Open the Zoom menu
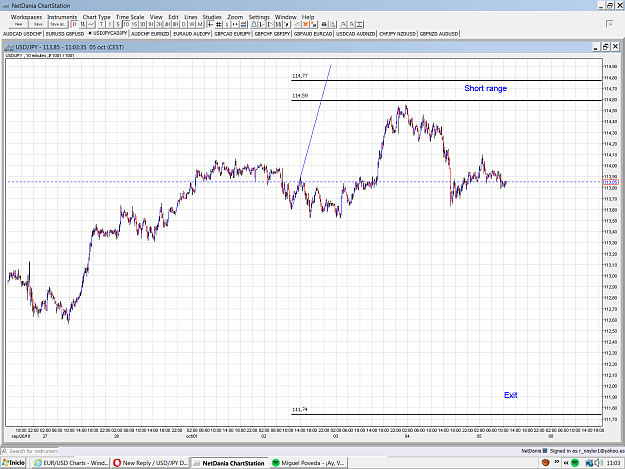This screenshot has width=625, height=469. tap(235, 17)
